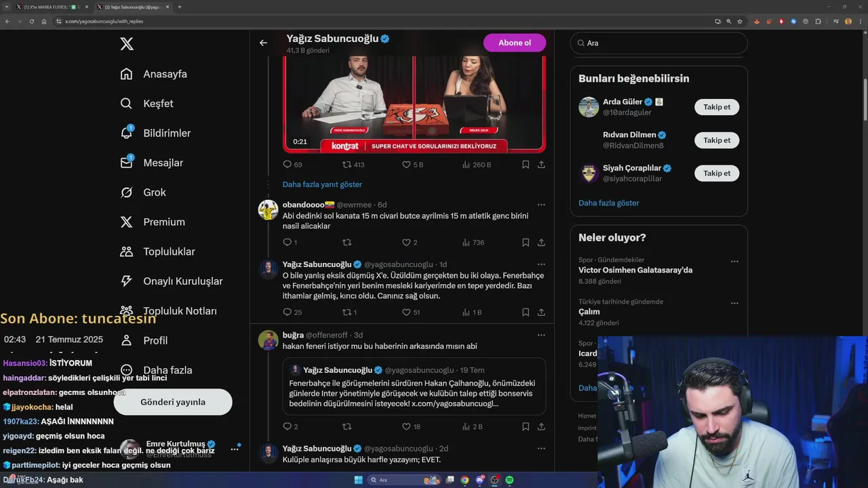Repost buğra's post about Hakan
This screenshot has height=488, width=868.
click(347, 427)
